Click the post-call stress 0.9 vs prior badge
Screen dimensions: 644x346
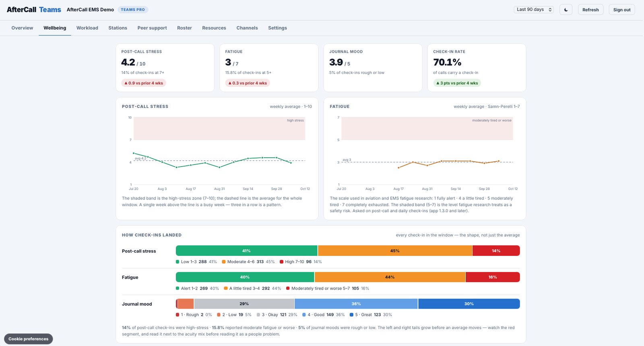(x=144, y=83)
